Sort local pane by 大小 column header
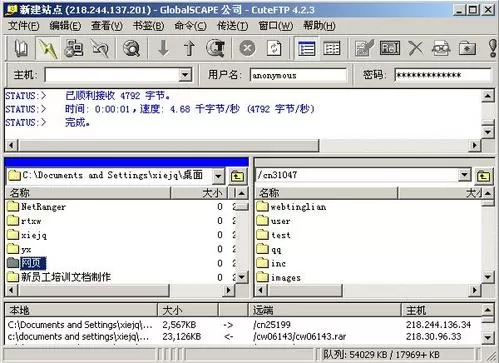This screenshot has width=499, height=363. [199, 193]
